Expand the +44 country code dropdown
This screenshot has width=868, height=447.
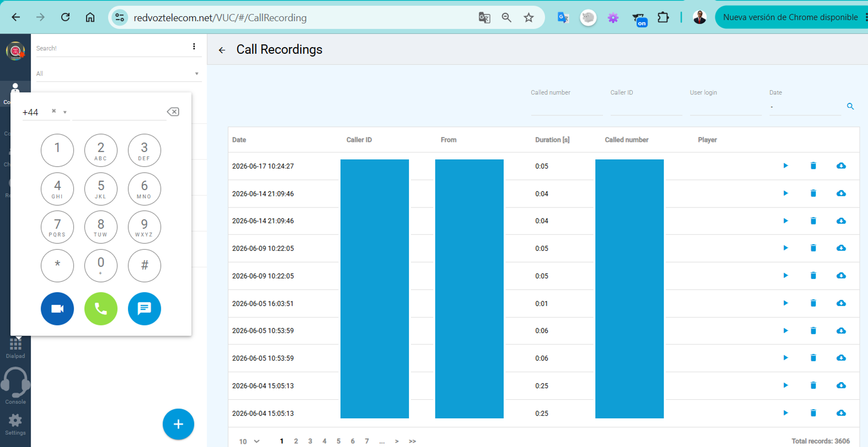65,112
